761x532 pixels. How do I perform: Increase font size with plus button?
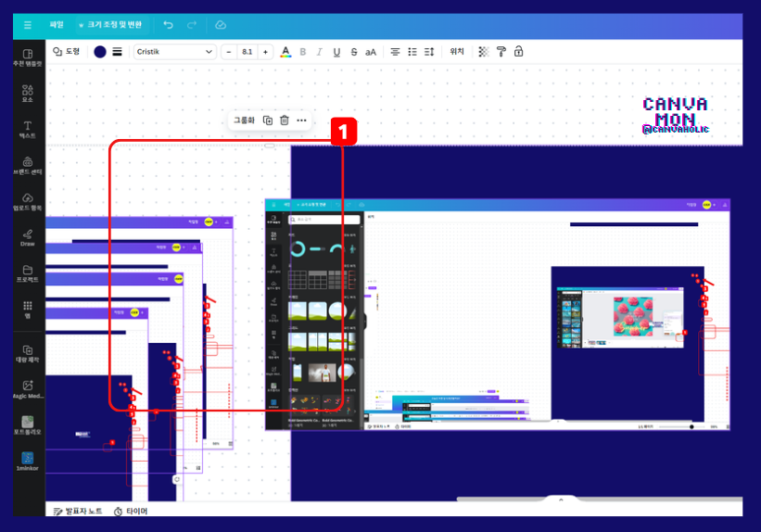pyautogui.click(x=265, y=52)
